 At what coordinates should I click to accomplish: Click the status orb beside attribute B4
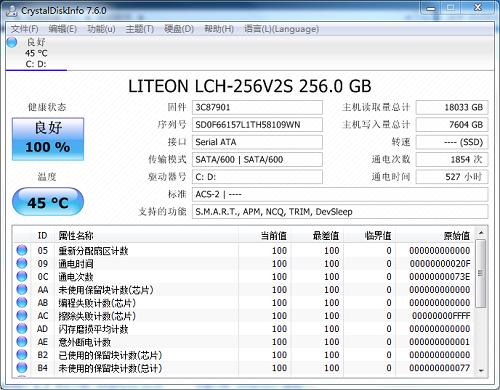click(22, 367)
